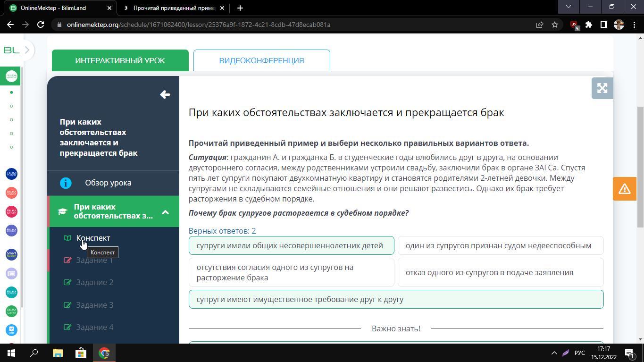
Task: Select answer 'супруги имели общих несовершеннолетних детей'
Action: (292, 245)
